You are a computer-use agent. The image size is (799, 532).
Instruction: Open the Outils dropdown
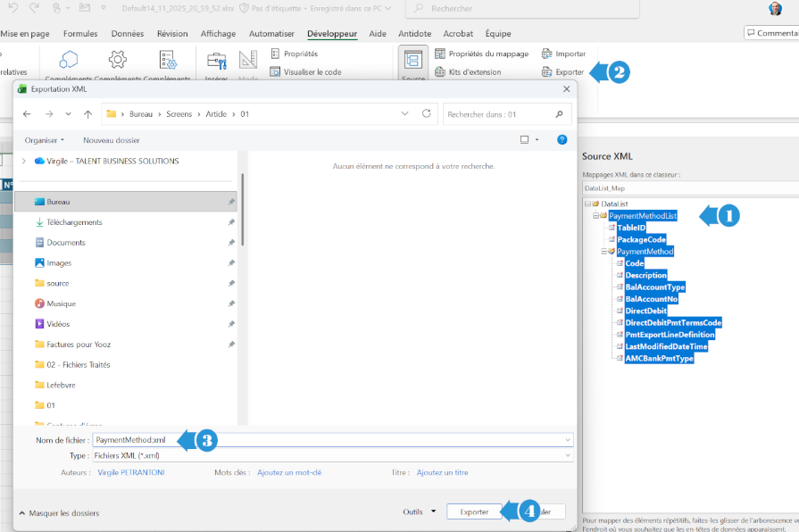click(419, 511)
